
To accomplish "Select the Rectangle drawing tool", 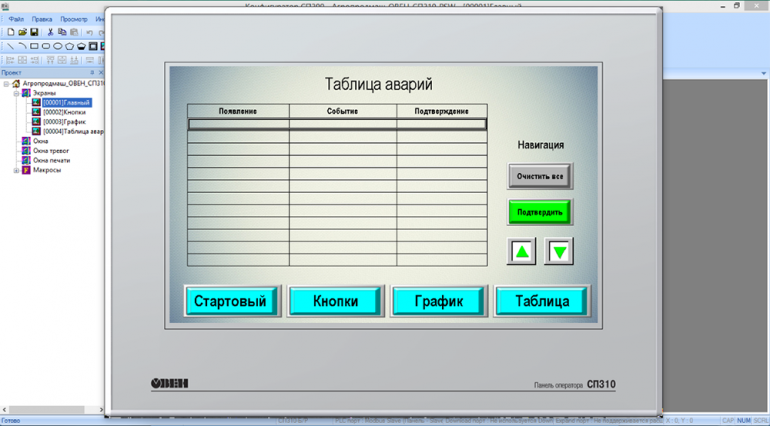I will 34,46.
